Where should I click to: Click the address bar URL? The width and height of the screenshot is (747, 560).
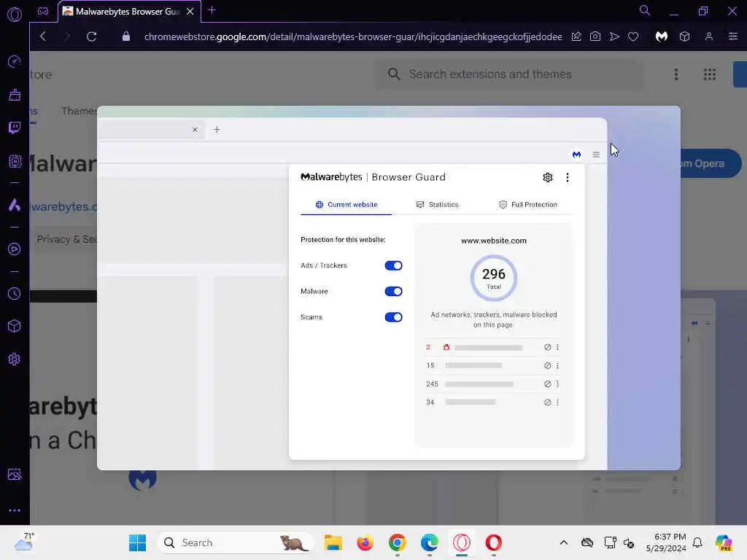click(x=352, y=36)
